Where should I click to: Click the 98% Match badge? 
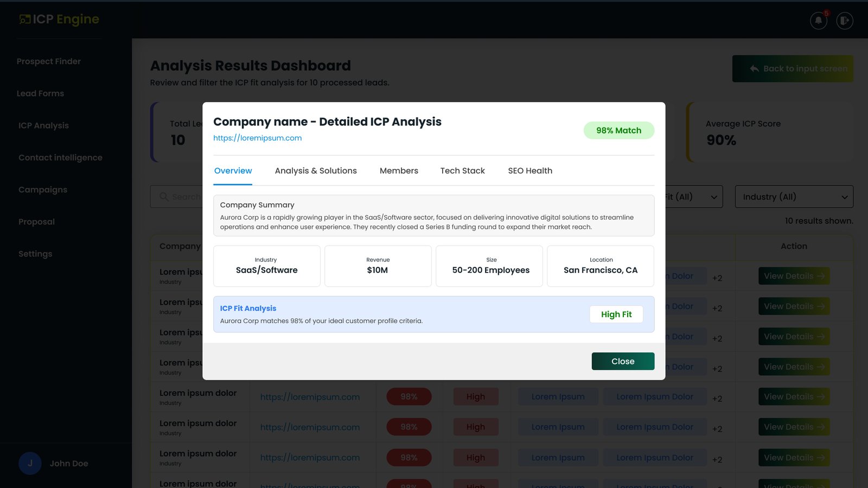pos(618,130)
